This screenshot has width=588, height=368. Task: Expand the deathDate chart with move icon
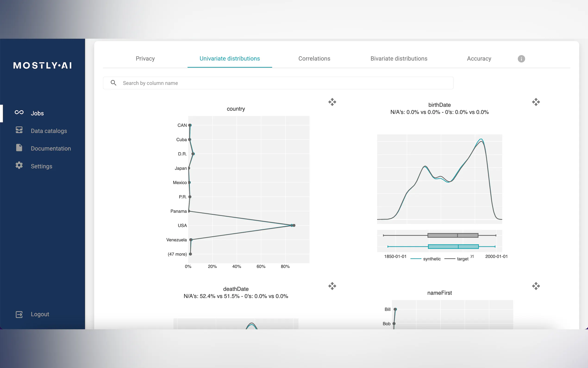tap(332, 286)
